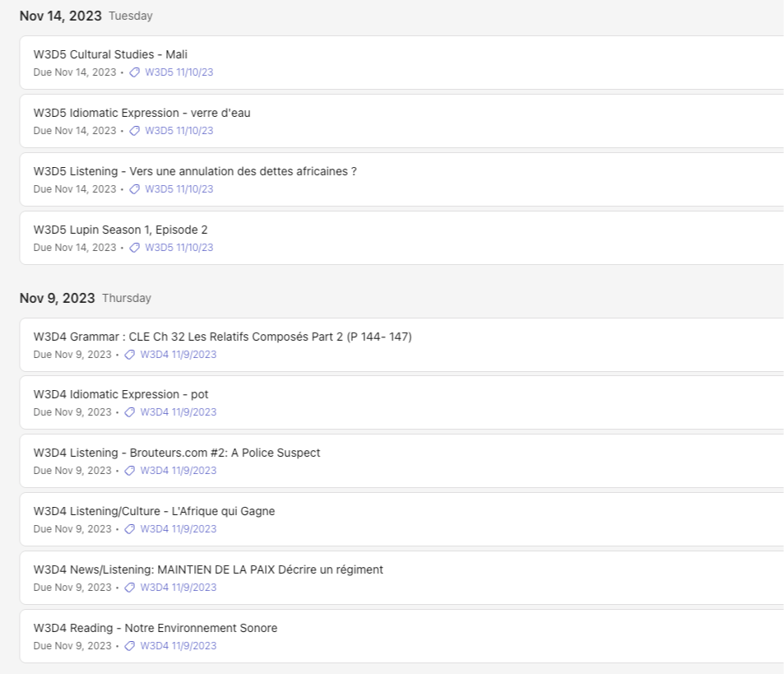Select W3D5 Listening - Vers une annulation assignment

195,171
